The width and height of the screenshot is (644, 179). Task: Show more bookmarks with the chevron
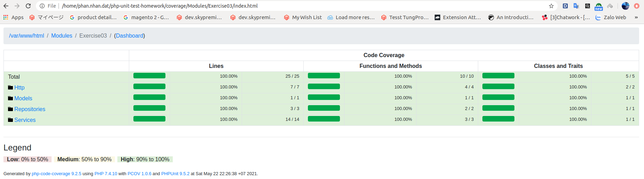click(636, 17)
